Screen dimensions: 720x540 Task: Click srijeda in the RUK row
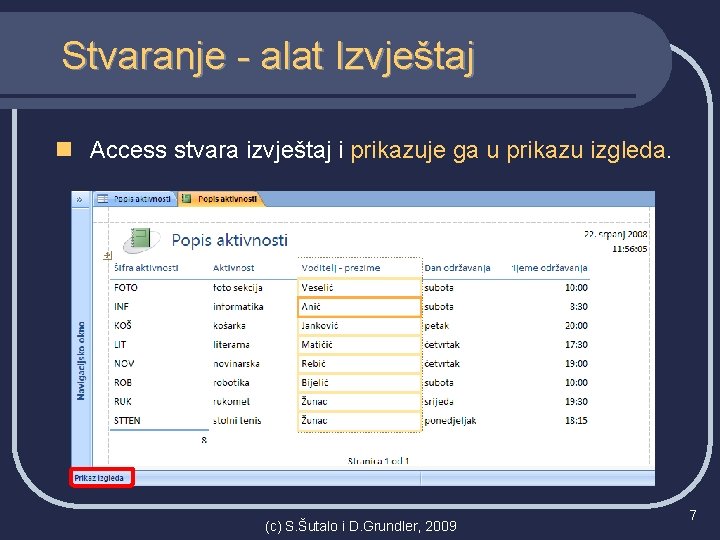[x=439, y=402]
